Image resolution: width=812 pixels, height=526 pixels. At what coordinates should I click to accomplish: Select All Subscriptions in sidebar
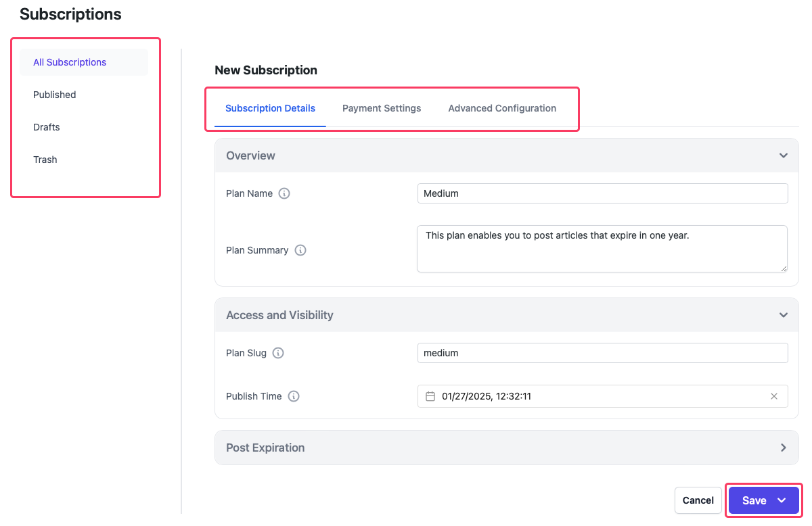tap(84, 62)
